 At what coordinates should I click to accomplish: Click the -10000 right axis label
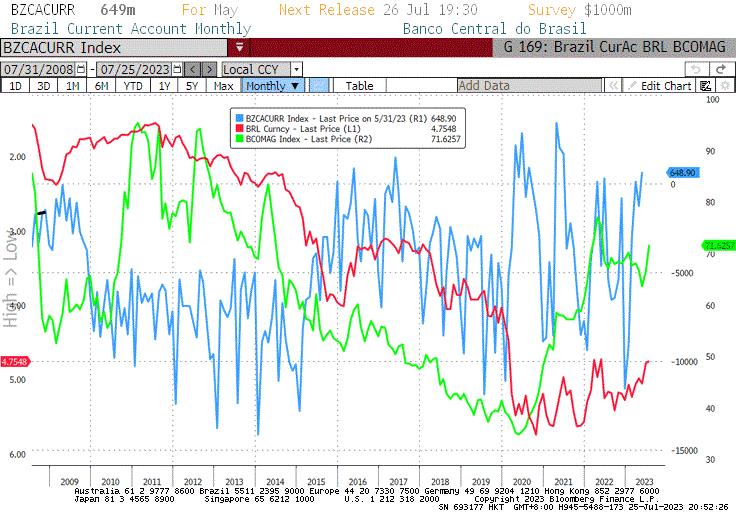pos(684,362)
